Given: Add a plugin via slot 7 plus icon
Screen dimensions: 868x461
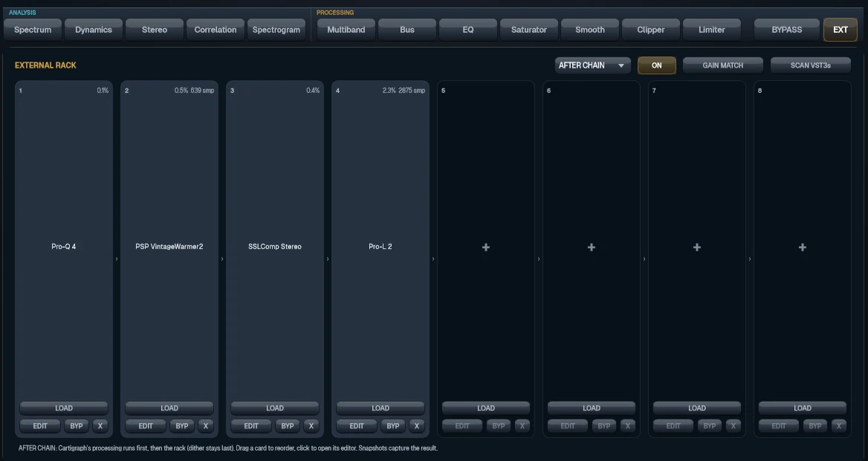Looking at the screenshot, I should 697,247.
